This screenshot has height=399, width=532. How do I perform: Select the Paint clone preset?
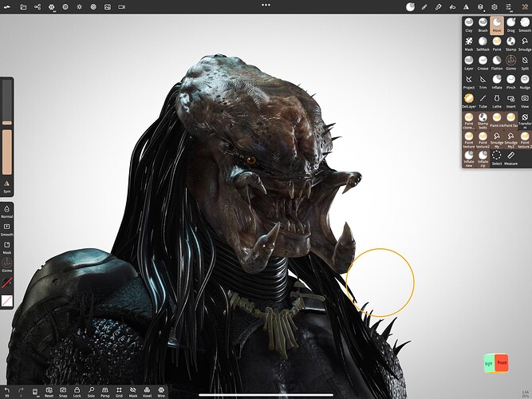click(x=468, y=120)
